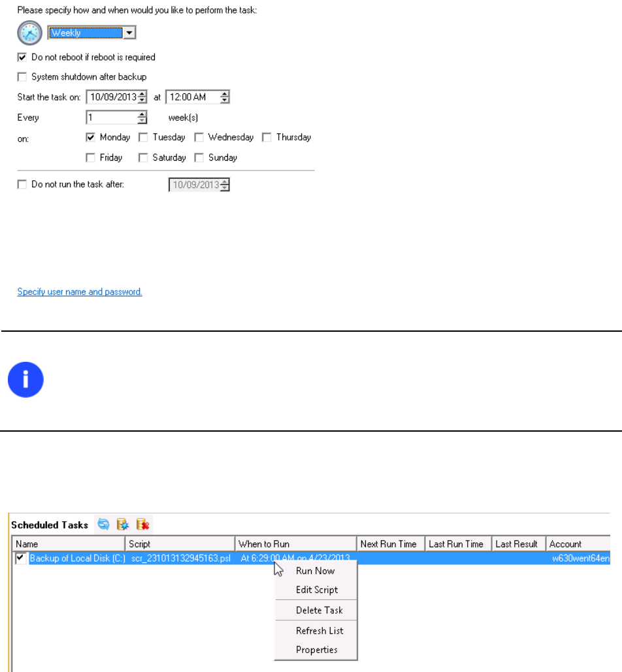This screenshot has height=672, width=622.
Task: Choose Run Now from the context menu
Action: tap(316, 571)
